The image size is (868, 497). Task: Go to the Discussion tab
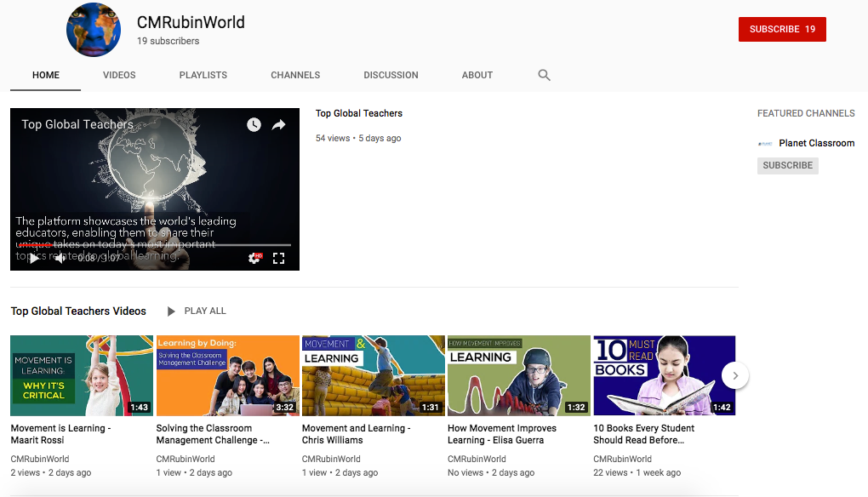click(391, 75)
